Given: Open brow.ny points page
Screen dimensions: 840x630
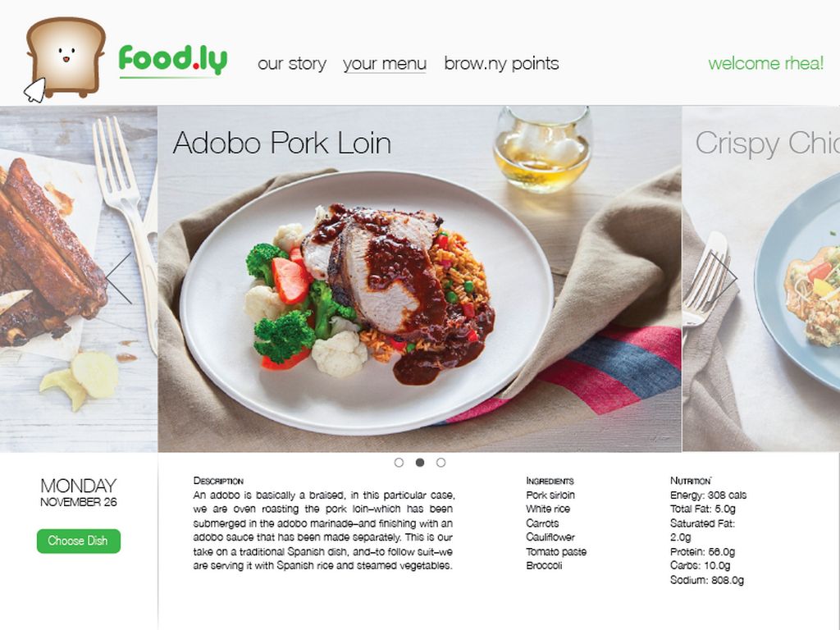Looking at the screenshot, I should point(501,64).
